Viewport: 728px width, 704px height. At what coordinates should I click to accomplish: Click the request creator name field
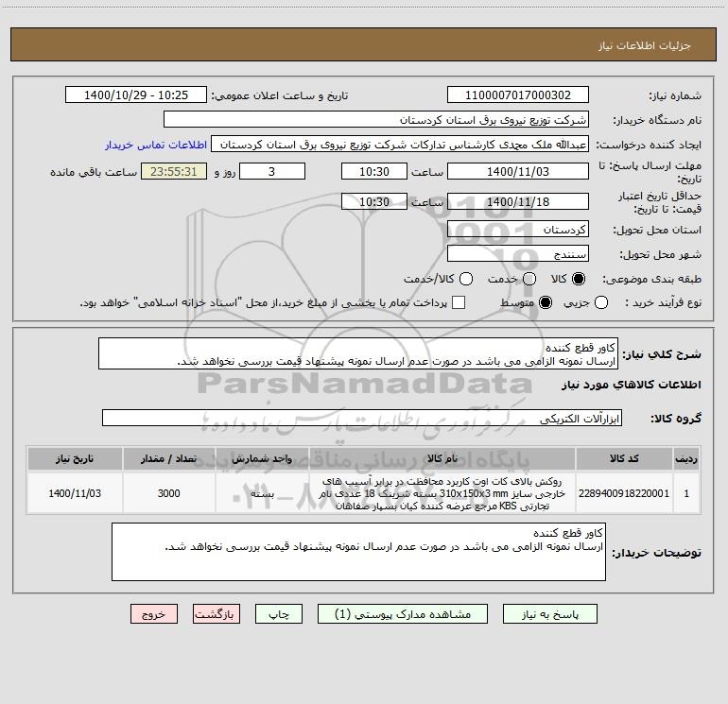coord(400,144)
